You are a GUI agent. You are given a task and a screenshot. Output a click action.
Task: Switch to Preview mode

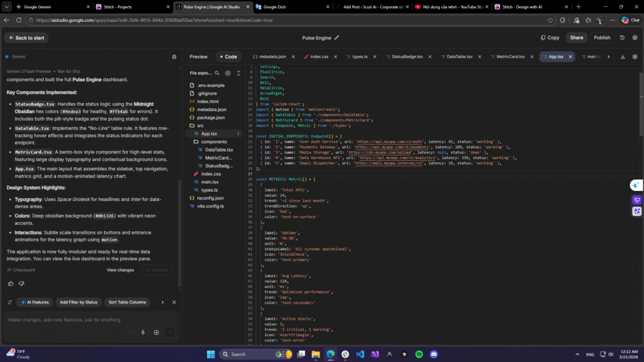198,57
